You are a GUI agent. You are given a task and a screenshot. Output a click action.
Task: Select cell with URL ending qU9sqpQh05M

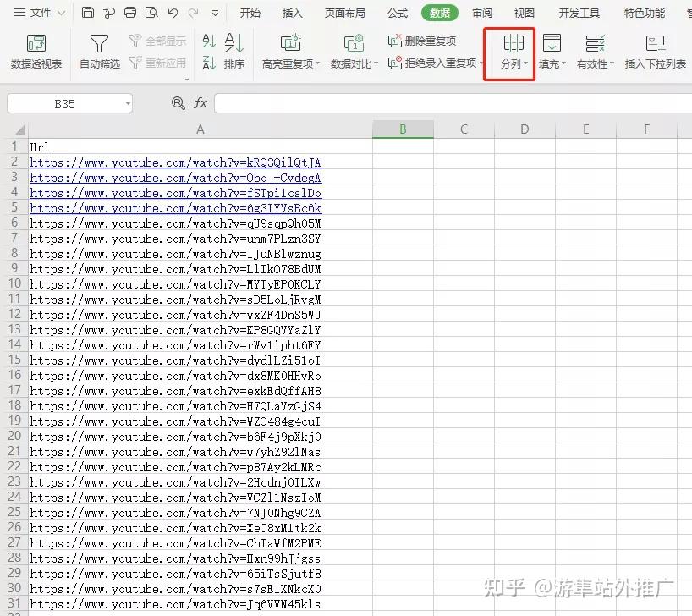200,223
